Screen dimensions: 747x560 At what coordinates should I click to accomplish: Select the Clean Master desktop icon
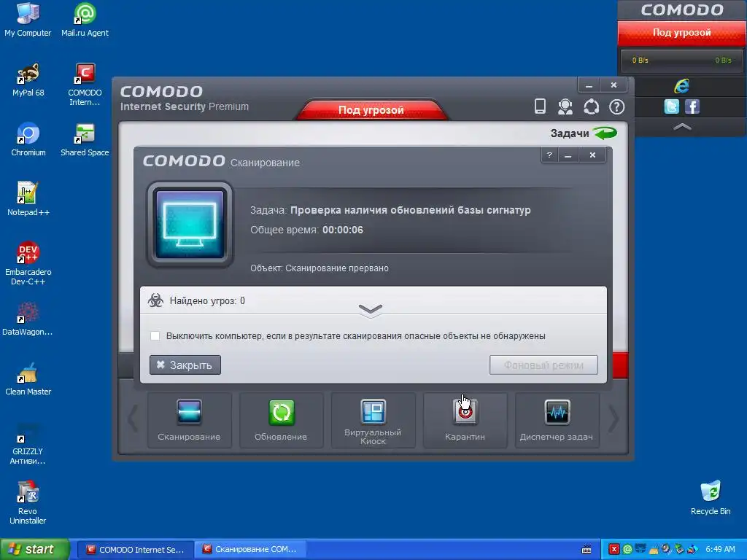28,379
